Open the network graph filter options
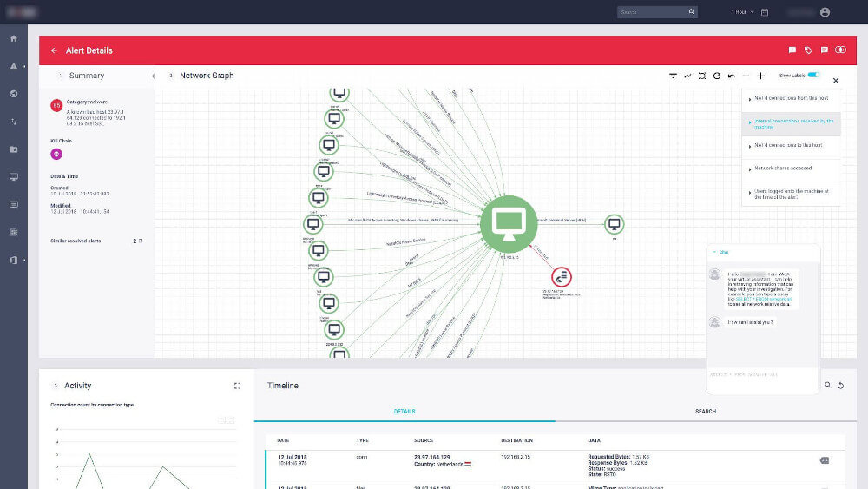Image resolution: width=868 pixels, height=489 pixels. point(673,76)
